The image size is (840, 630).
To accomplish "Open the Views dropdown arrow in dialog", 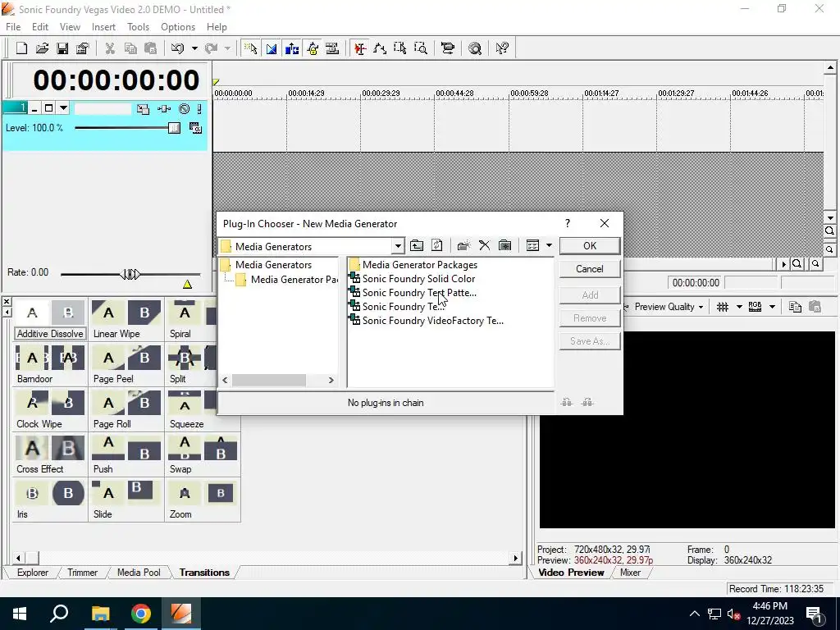I will pos(549,246).
